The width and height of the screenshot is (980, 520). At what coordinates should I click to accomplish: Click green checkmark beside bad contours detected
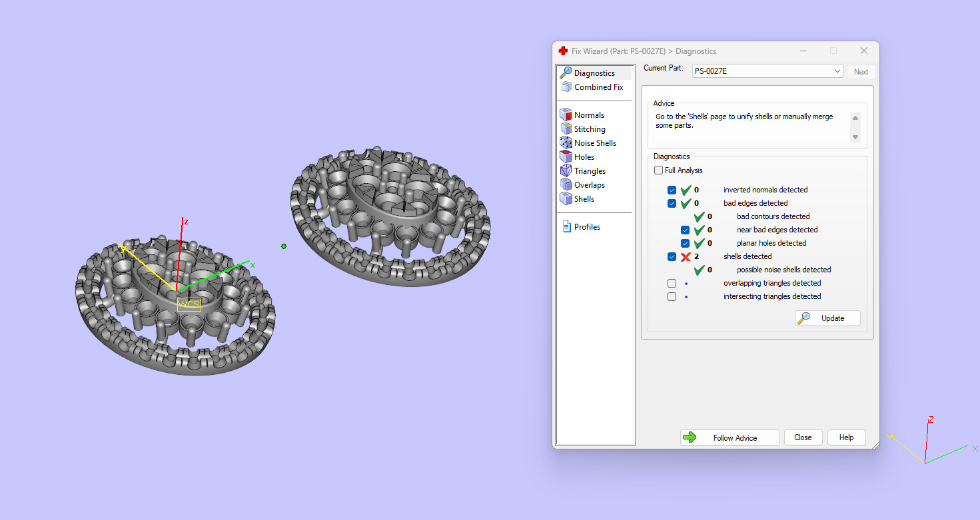click(699, 216)
